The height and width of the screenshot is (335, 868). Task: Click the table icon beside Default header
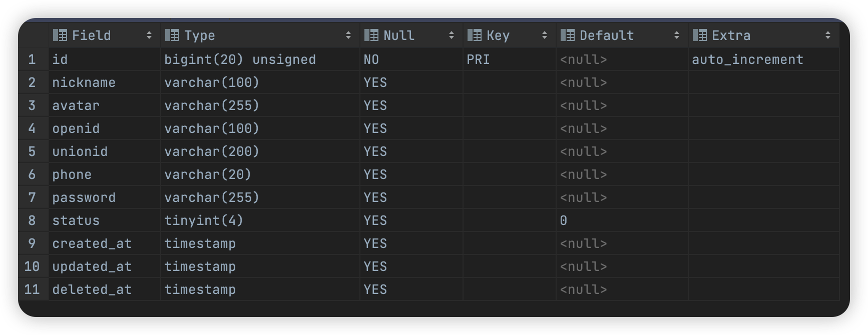[568, 35]
